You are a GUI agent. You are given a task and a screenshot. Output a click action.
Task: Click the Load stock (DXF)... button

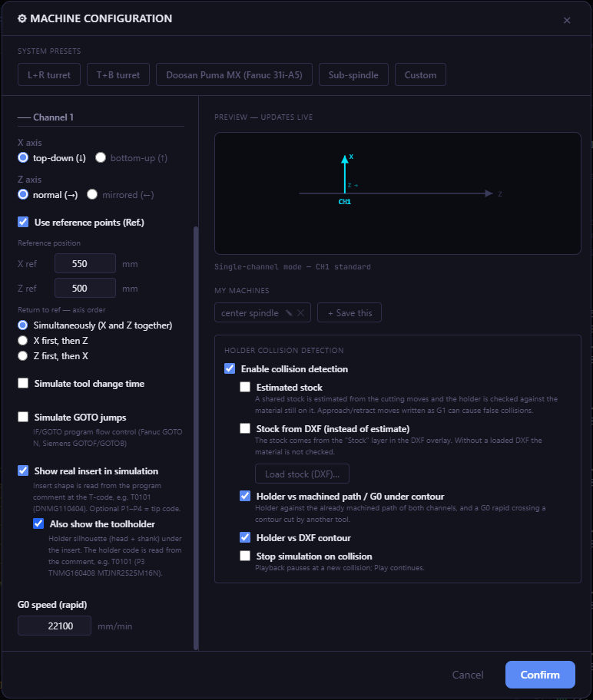click(x=302, y=474)
